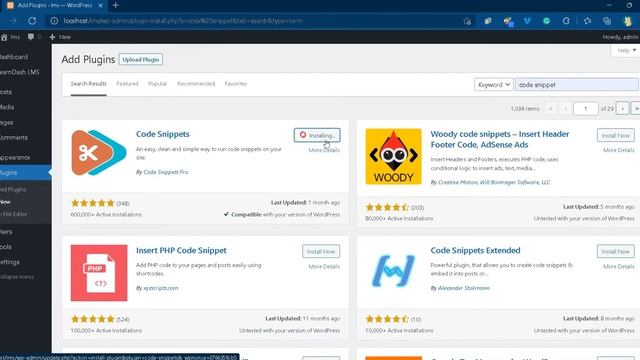Open the Keyword search type dropdown
The image size is (640, 360).
click(x=493, y=84)
